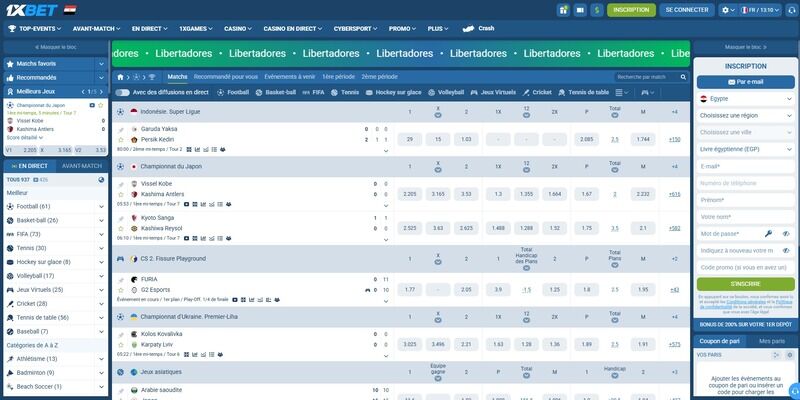Click Coupon de pari settings gear
This screenshot has width=800, height=400.
coord(790,355)
